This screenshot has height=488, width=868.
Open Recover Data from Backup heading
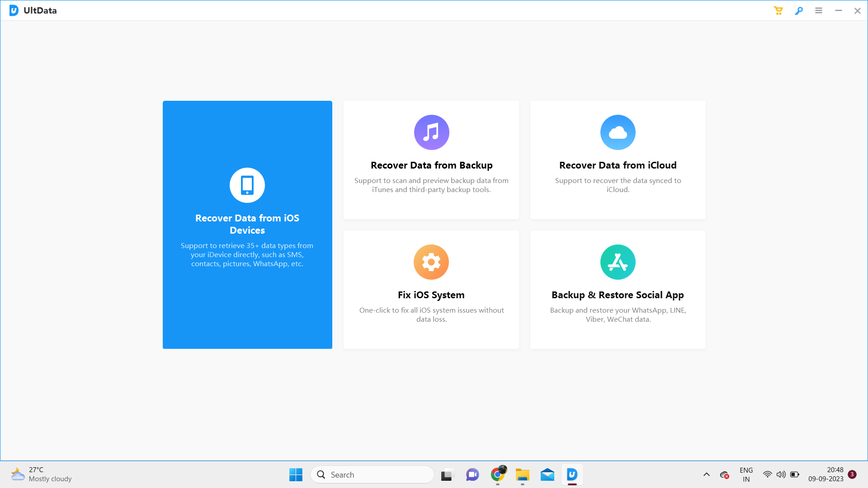432,165
